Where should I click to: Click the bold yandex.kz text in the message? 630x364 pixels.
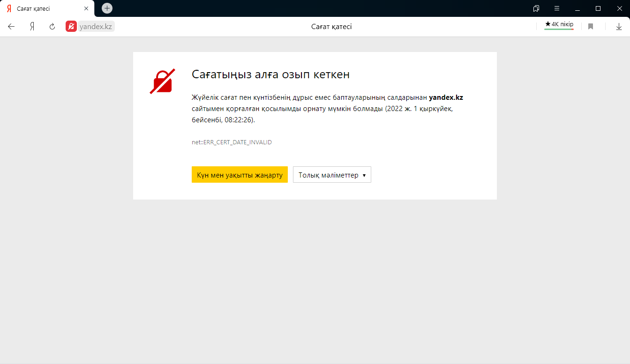point(446,97)
